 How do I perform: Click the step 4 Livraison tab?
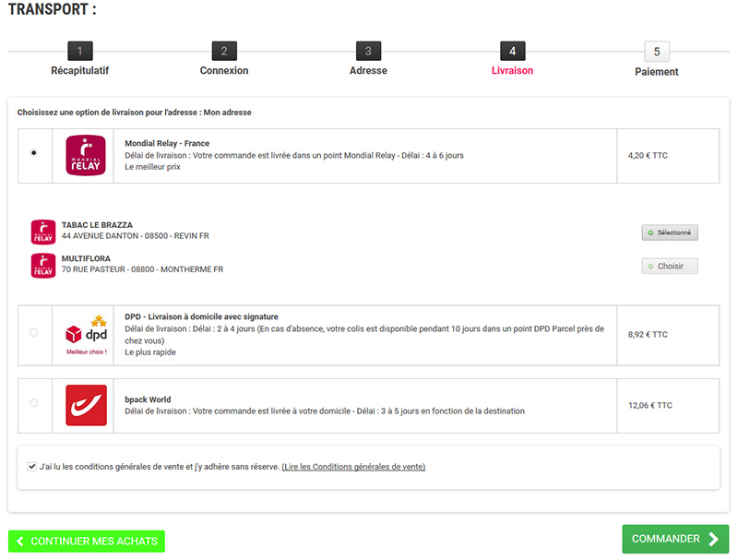[512, 52]
